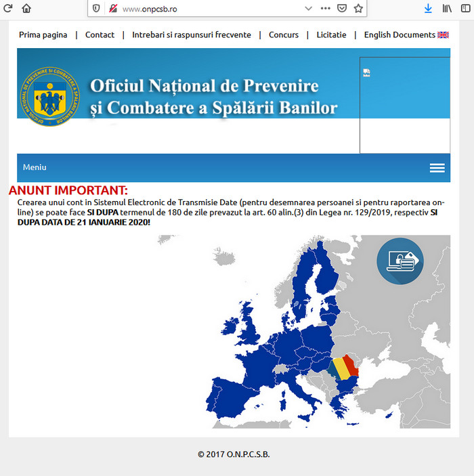
Task: Reload the page with the refresh icon
Action: pyautogui.click(x=7, y=8)
